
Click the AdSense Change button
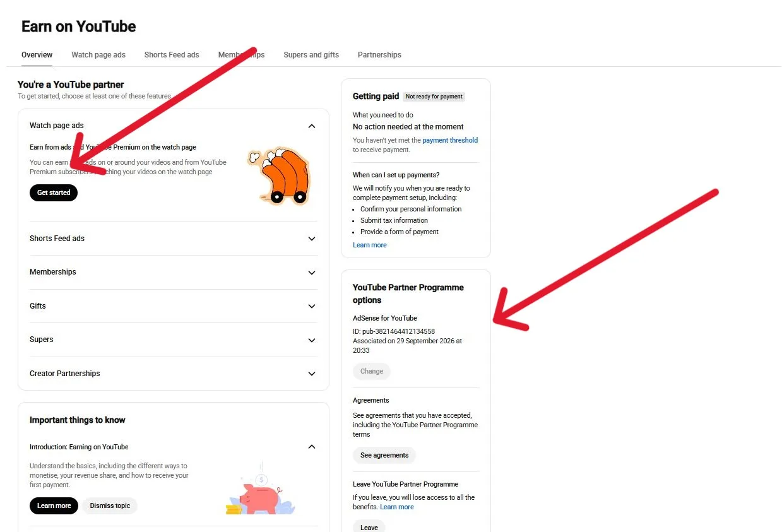pos(372,371)
